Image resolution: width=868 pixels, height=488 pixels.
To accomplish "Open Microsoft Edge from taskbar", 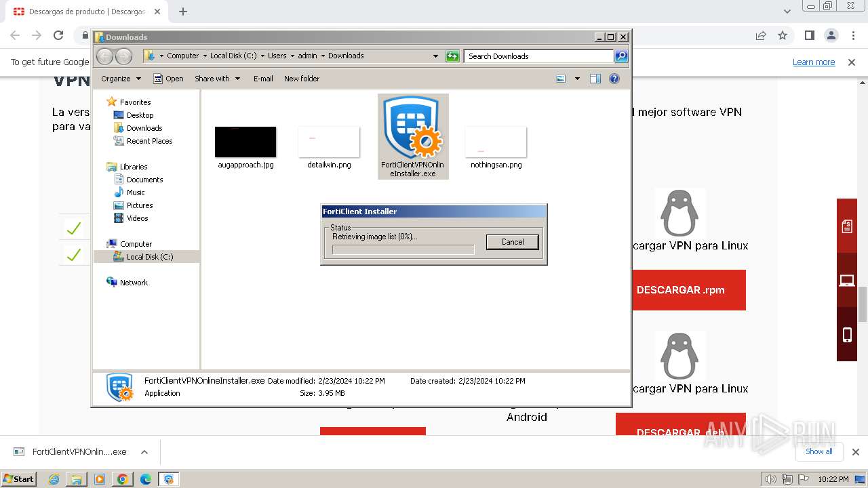I will pyautogui.click(x=145, y=479).
